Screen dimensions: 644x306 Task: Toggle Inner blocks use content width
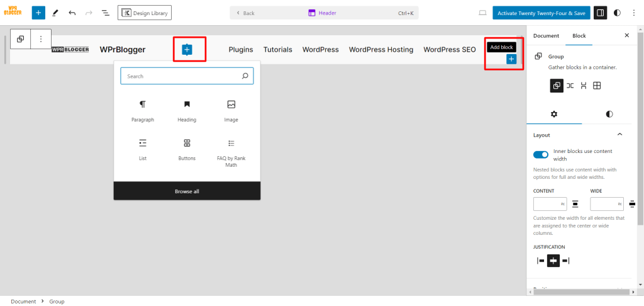(x=540, y=155)
